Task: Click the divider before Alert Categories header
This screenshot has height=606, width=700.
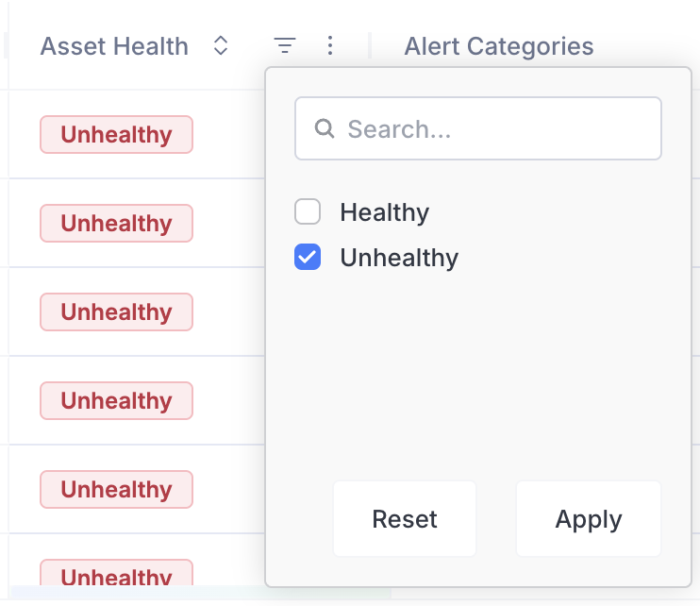Action: (370, 45)
